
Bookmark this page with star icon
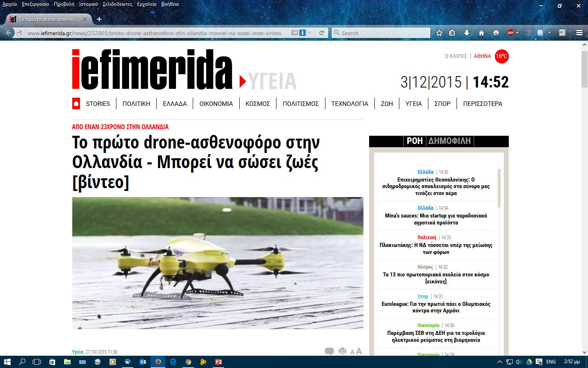point(439,33)
